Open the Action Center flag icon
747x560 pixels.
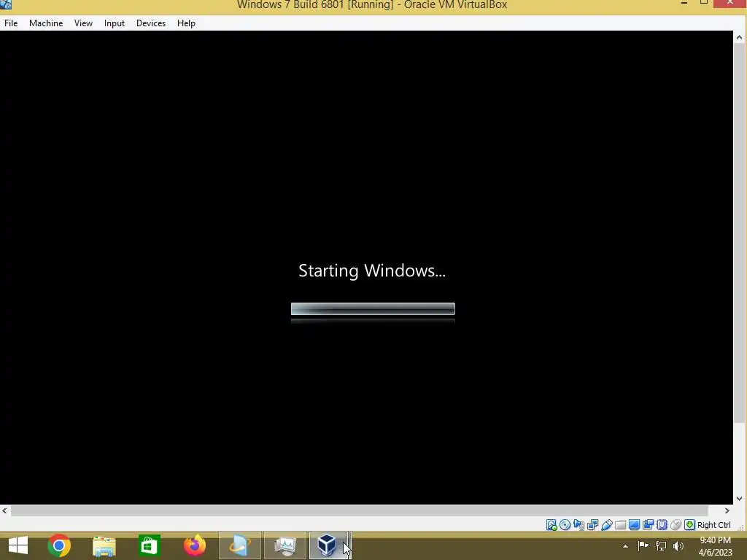coord(643,546)
